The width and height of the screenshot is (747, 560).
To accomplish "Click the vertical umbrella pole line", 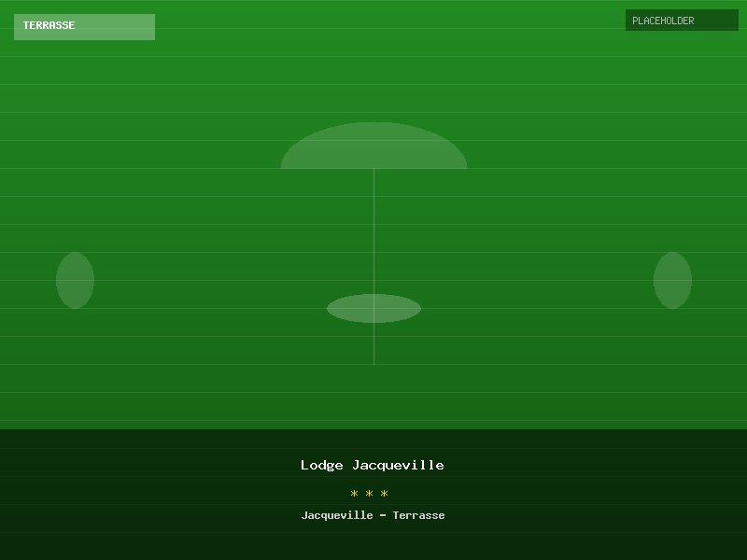I will 373,233.
